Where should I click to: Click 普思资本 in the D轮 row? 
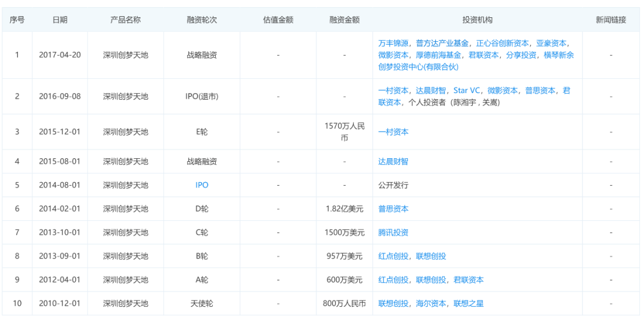[x=393, y=209]
